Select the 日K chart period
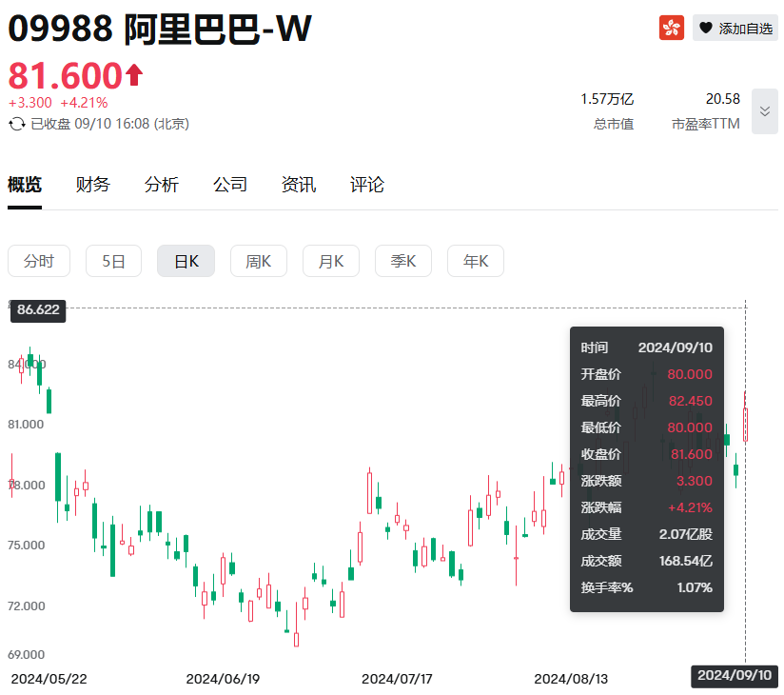Image resolution: width=784 pixels, height=695 pixels. (x=186, y=261)
